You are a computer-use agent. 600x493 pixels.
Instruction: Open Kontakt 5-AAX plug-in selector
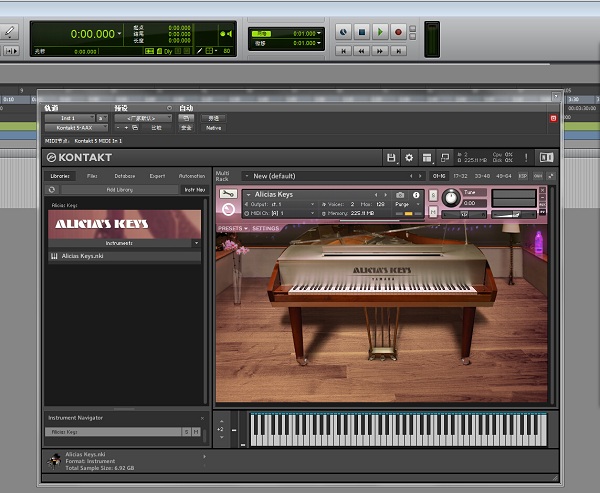(x=76, y=128)
